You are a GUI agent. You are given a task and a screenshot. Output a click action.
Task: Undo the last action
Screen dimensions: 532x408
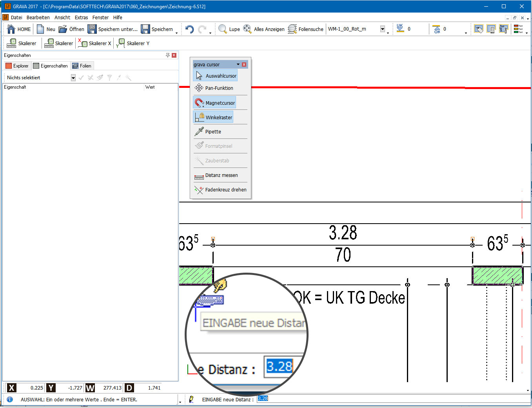189,29
